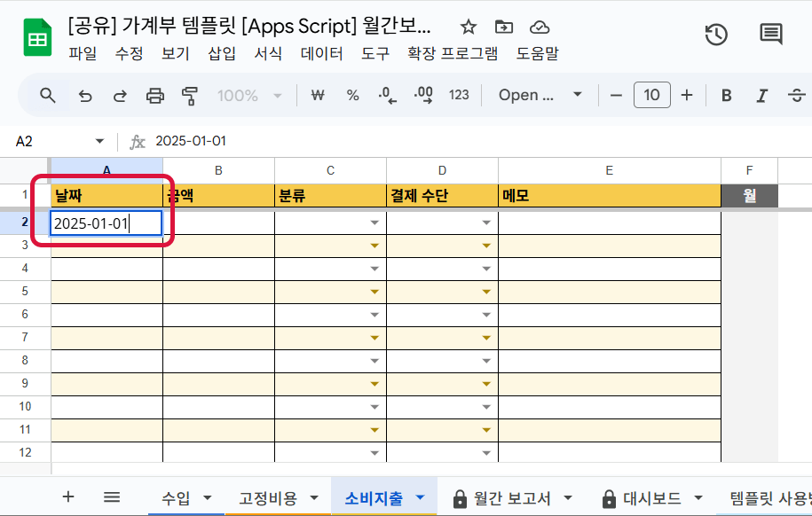Open 분류 dropdown in row 2
This screenshot has width=812, height=516.
pos(374,223)
